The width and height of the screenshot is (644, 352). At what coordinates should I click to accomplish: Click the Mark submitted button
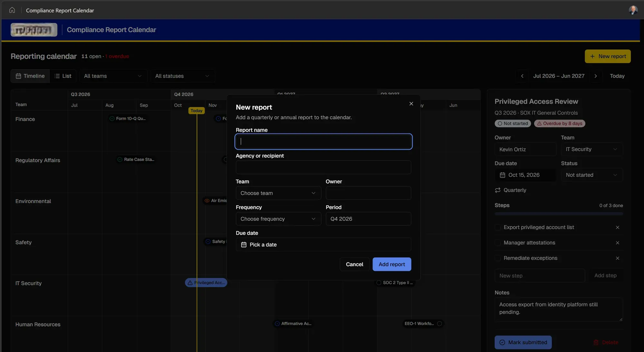coord(523,342)
